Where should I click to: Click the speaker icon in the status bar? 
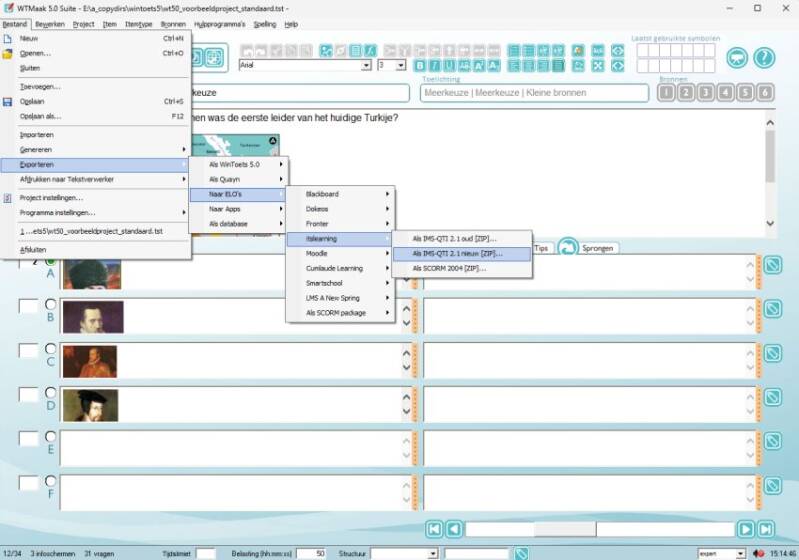click(758, 553)
